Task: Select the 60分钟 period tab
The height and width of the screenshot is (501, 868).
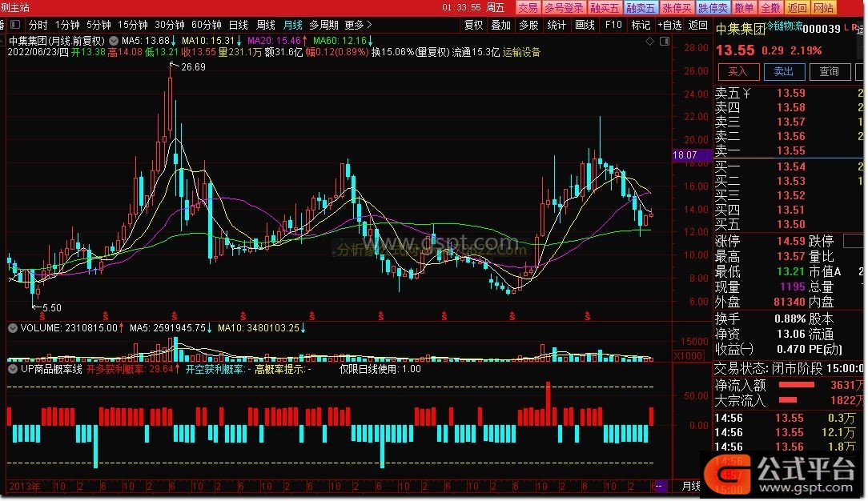Action: click(x=207, y=25)
